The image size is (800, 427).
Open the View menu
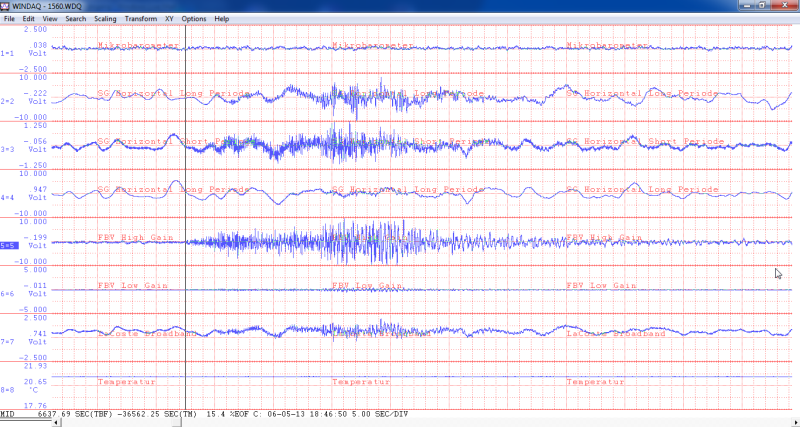(x=50, y=19)
